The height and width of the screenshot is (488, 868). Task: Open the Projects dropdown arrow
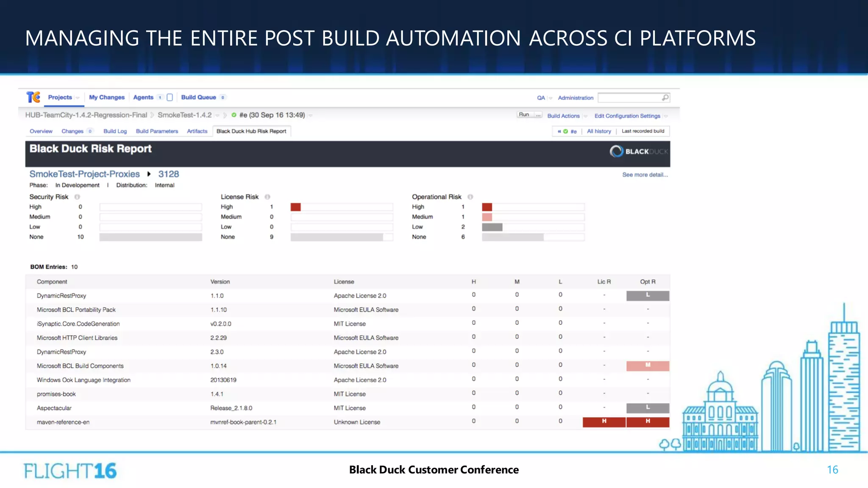point(78,98)
